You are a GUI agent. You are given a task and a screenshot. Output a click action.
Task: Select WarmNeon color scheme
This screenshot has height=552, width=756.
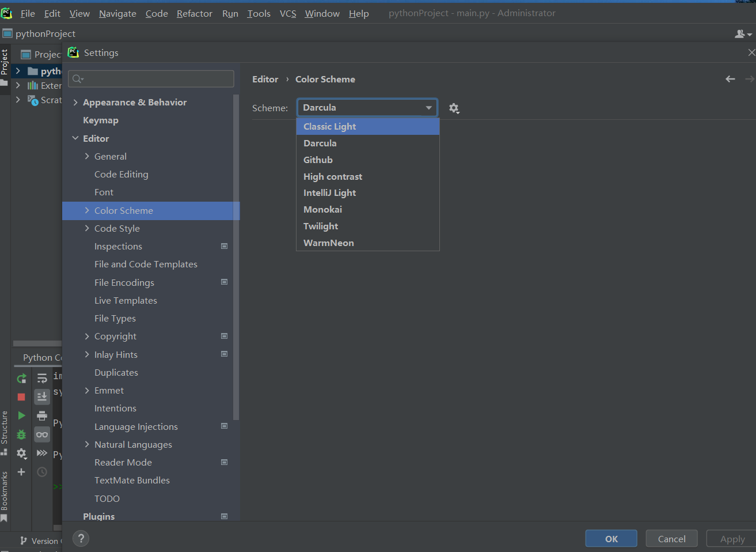pyautogui.click(x=368, y=243)
